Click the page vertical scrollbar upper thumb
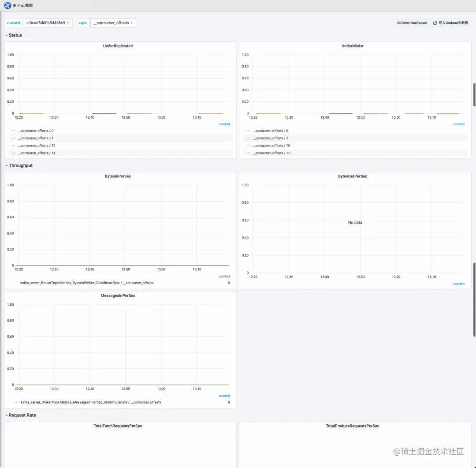 tap(474, 95)
